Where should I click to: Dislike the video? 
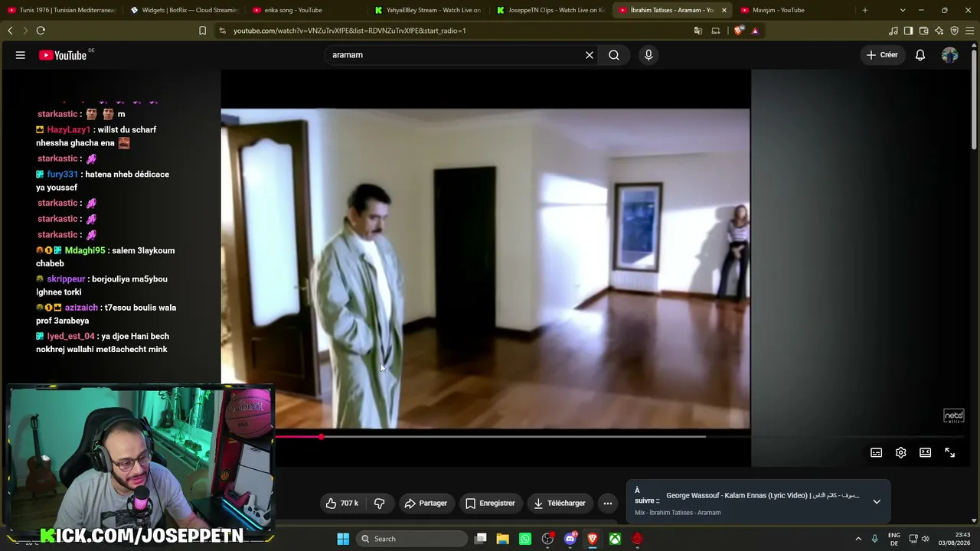[379, 504]
